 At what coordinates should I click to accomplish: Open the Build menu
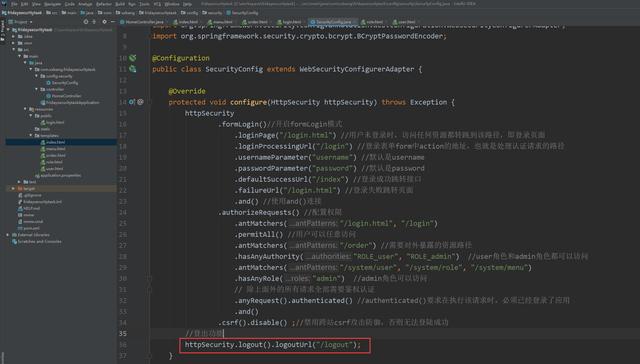(120, 4)
